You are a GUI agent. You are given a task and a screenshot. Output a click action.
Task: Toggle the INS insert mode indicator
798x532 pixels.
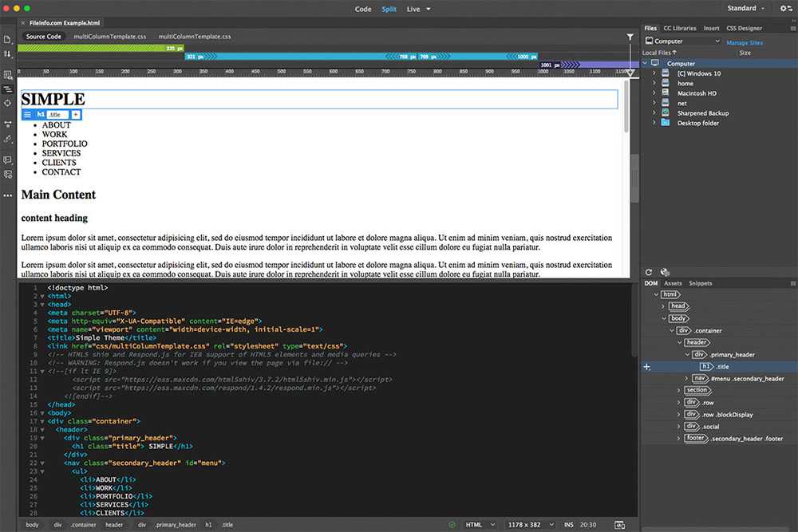click(568, 525)
